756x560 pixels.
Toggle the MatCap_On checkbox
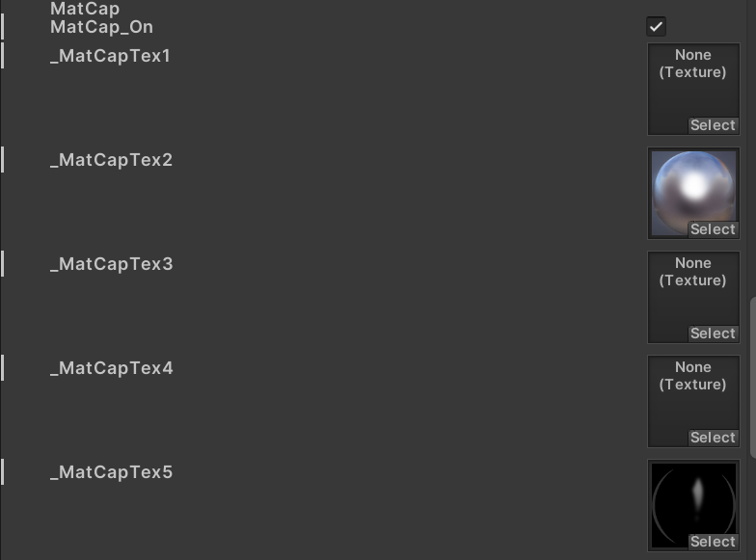[656, 27]
